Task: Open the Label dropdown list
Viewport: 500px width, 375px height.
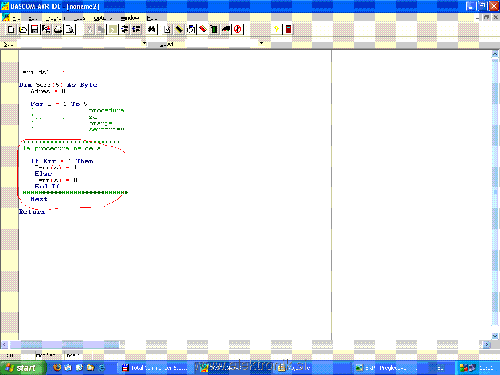Action: click(261, 43)
